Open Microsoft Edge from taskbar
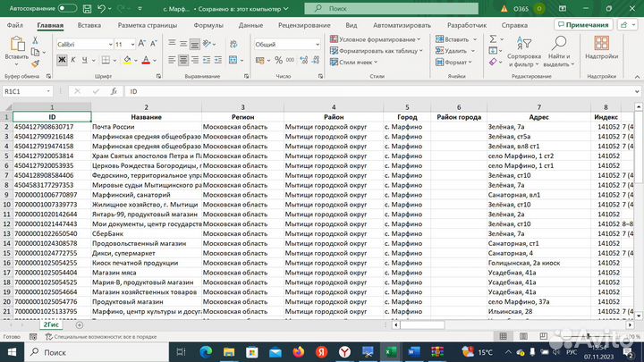 (206, 352)
